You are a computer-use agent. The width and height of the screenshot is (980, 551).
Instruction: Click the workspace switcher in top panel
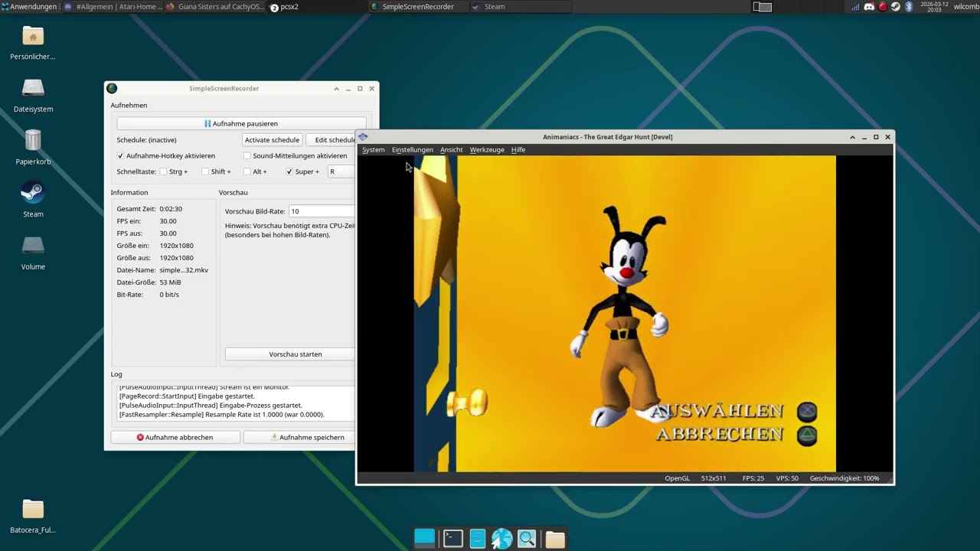click(x=762, y=7)
